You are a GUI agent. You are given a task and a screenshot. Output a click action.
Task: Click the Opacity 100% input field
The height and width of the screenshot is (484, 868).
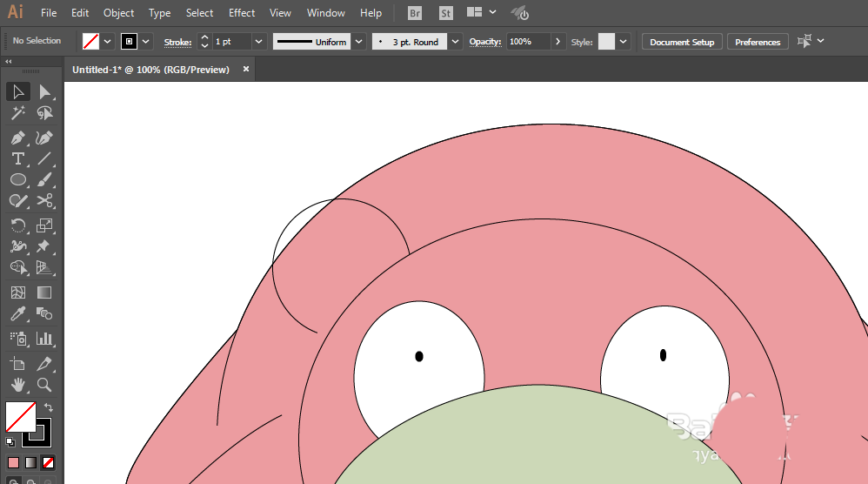coord(528,42)
